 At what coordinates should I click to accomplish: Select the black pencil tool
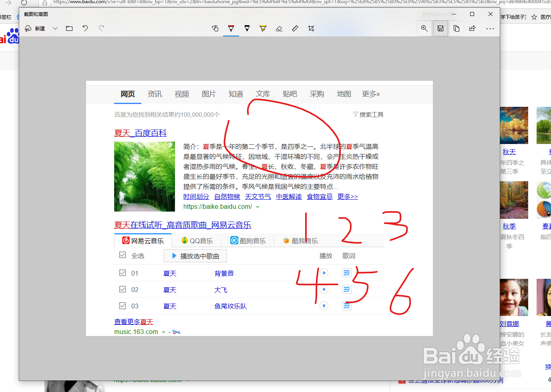[247, 28]
